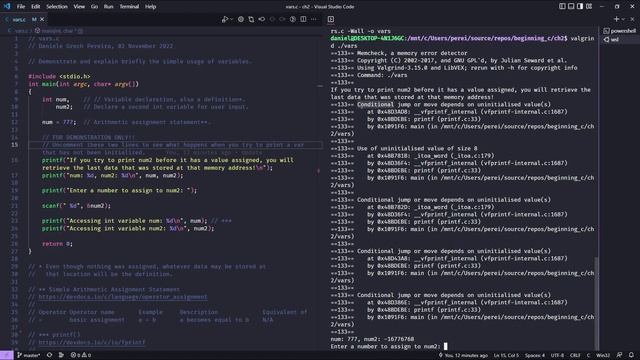This screenshot has width=640, height=360.
Task: Open the Edit menu
Action: tap(36, 7)
